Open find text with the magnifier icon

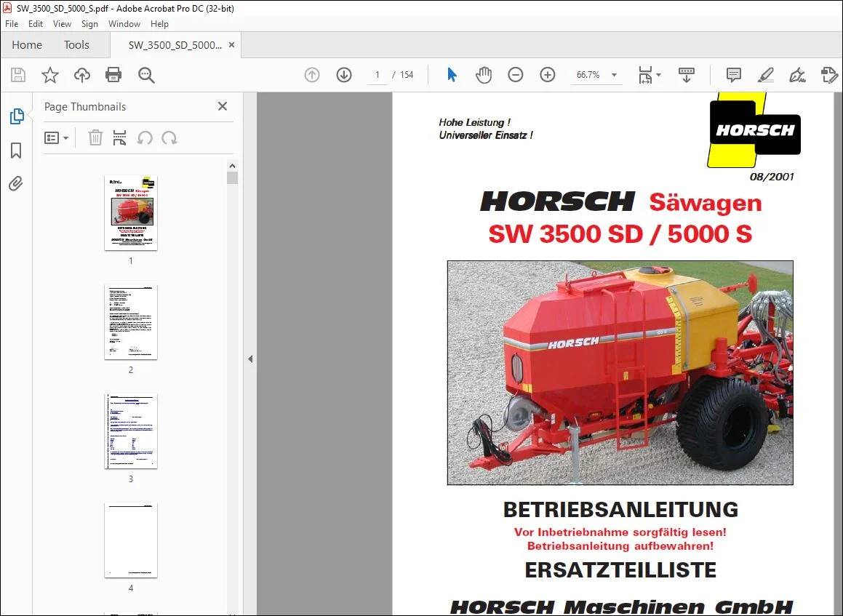pyautogui.click(x=145, y=75)
